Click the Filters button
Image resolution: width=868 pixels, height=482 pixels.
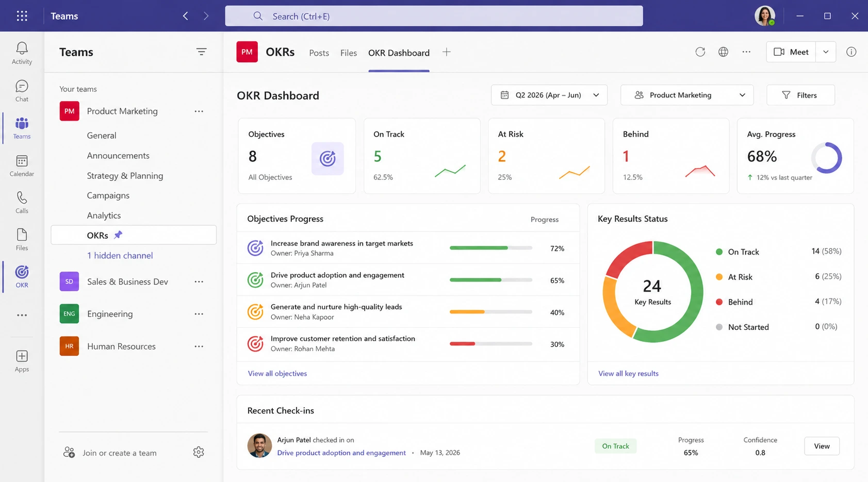pos(800,95)
